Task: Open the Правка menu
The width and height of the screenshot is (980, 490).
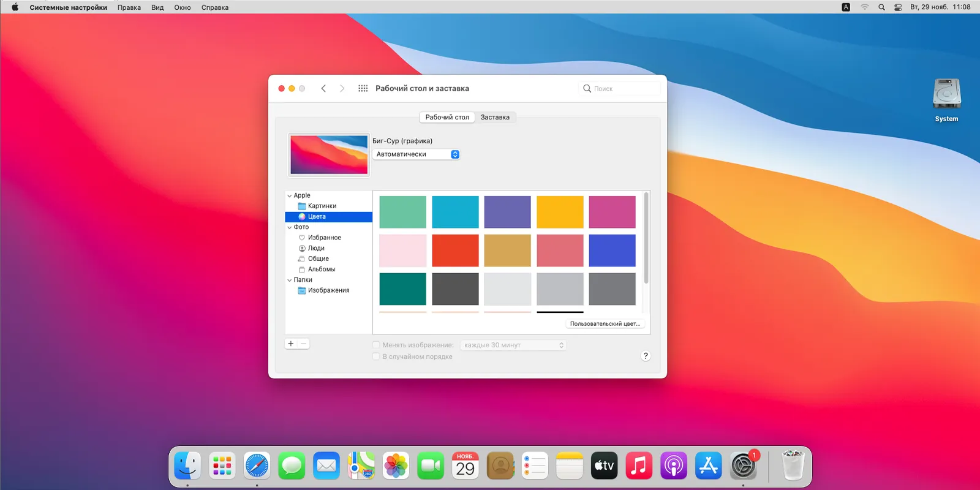Action: pos(129,7)
